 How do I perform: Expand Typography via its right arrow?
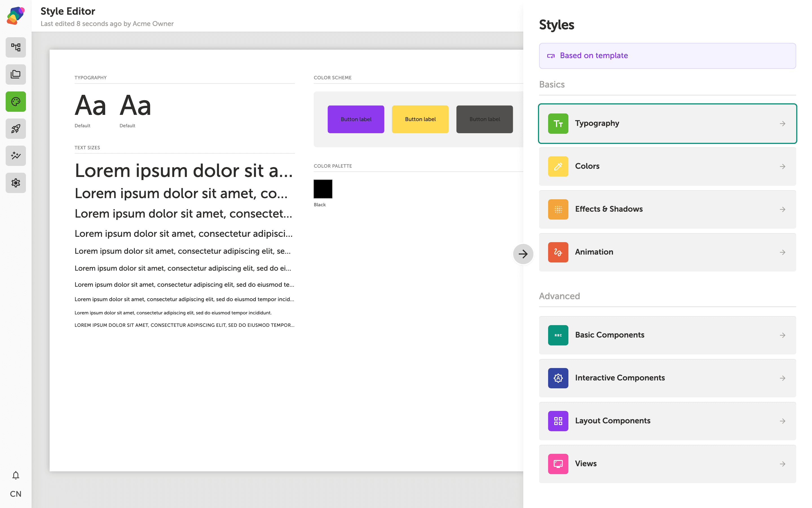click(x=782, y=124)
